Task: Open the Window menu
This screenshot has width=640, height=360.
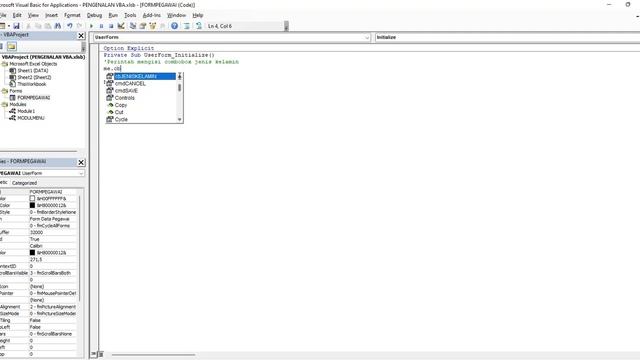Action: (176, 15)
